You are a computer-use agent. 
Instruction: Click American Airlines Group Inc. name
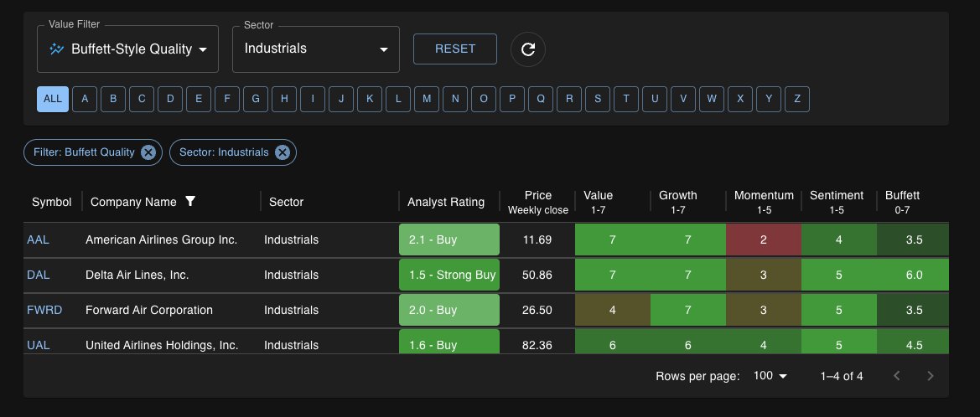tap(161, 239)
